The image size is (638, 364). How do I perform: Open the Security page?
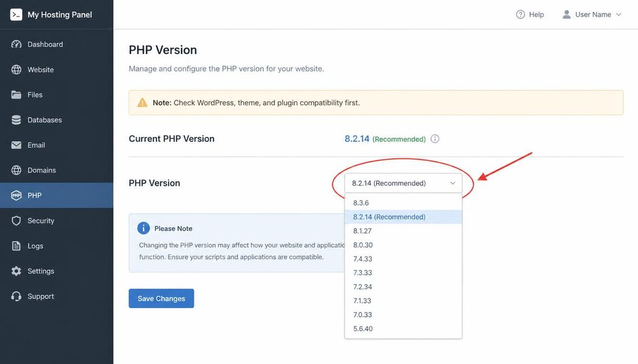[57, 221]
